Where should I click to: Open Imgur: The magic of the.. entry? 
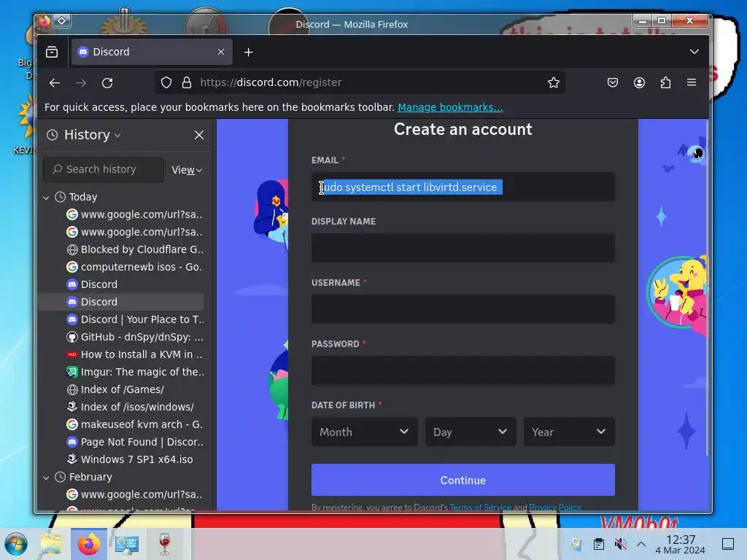[x=135, y=372]
